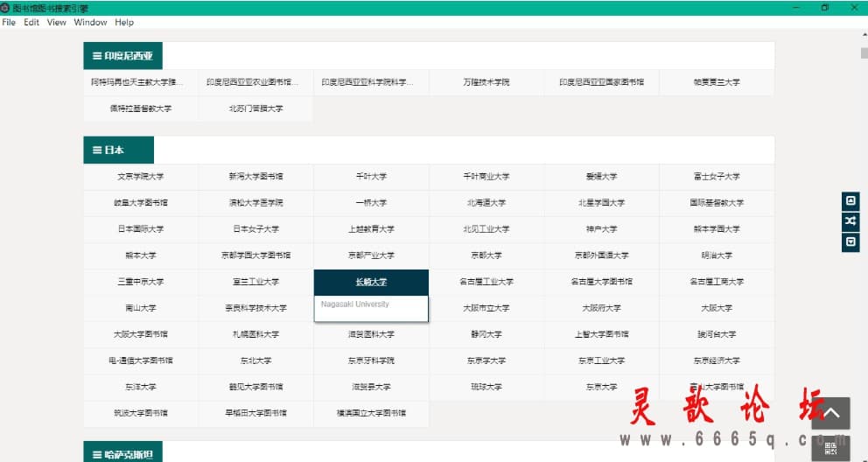Open the highlighted 长崎大学 link
868x462 pixels.
coord(372,282)
